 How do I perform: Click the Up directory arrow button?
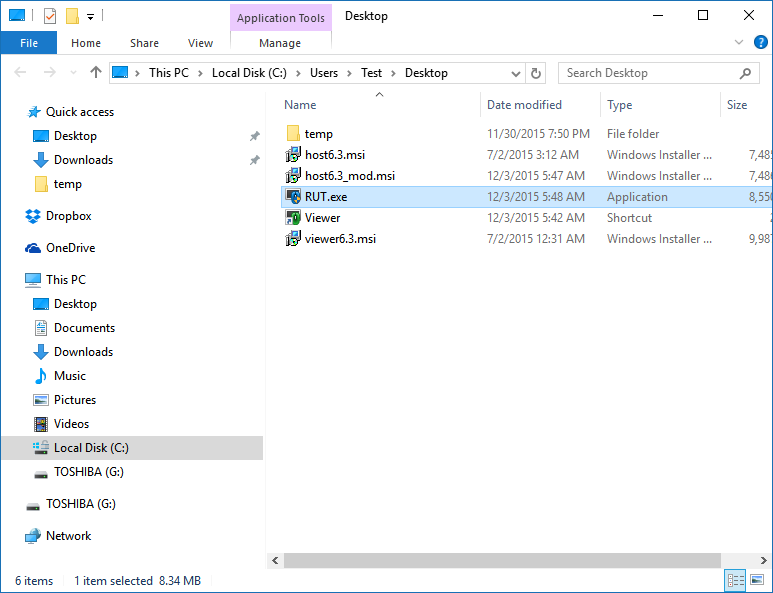[x=96, y=73]
